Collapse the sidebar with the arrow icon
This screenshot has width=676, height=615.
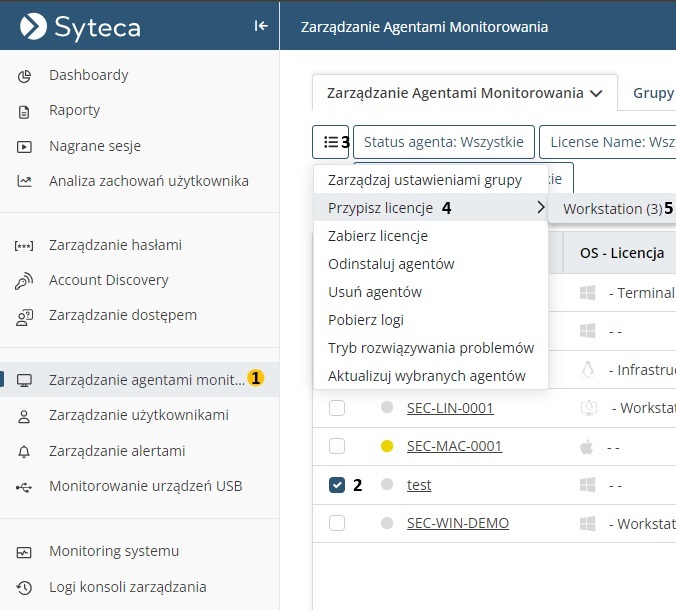[x=261, y=26]
